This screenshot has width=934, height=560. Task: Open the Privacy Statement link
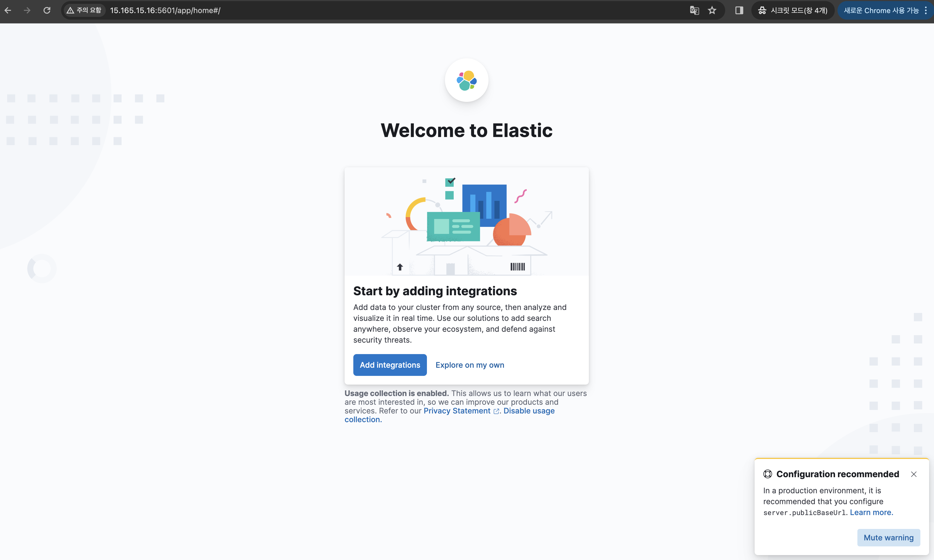pyautogui.click(x=457, y=411)
